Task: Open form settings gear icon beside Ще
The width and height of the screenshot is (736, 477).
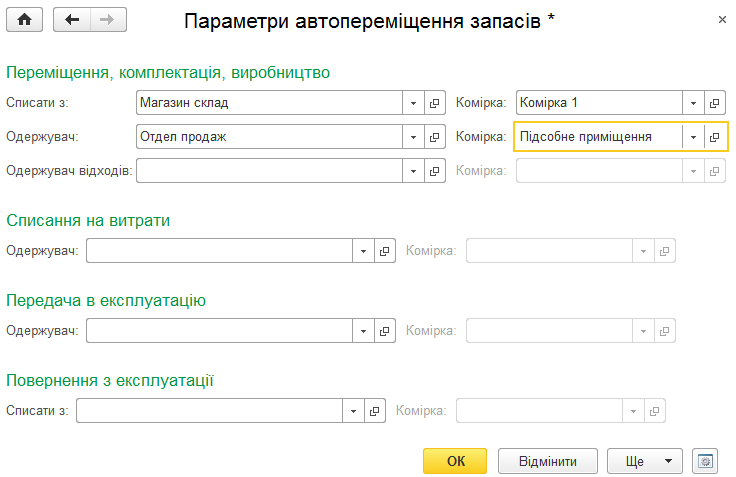Action: [705, 461]
